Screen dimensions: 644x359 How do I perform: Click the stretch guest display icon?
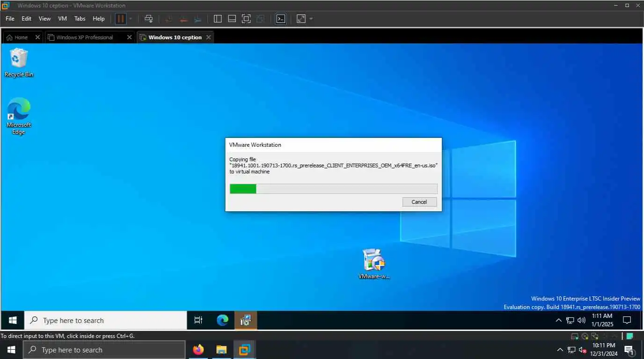point(301,19)
